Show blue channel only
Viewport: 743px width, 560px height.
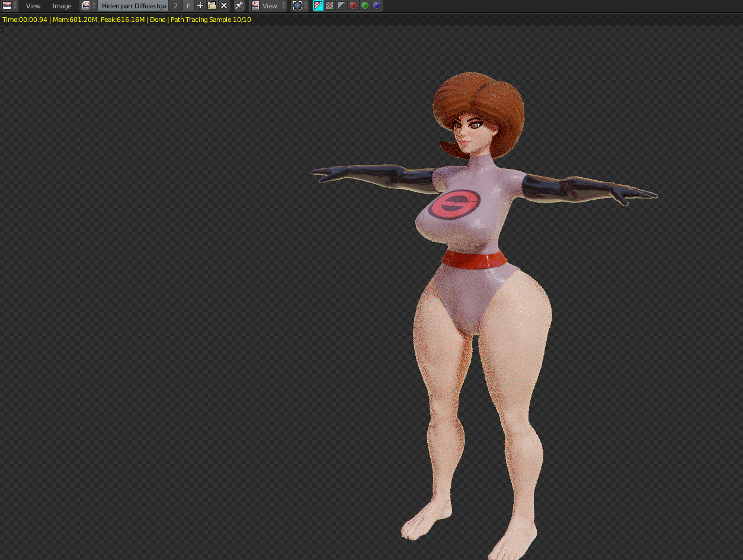click(377, 6)
